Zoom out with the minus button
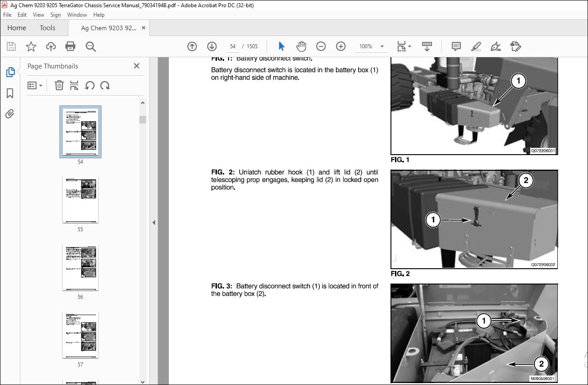Viewport: 588px width, 385px height. click(321, 46)
